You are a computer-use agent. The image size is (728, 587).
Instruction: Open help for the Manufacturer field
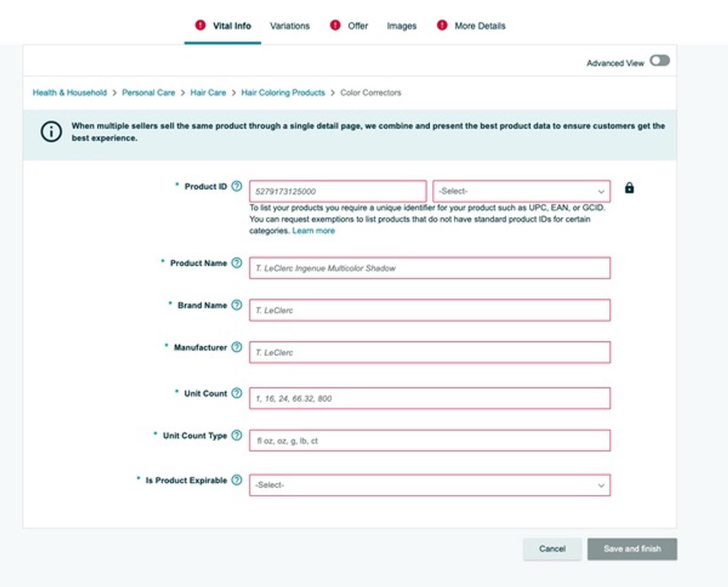pyautogui.click(x=237, y=347)
